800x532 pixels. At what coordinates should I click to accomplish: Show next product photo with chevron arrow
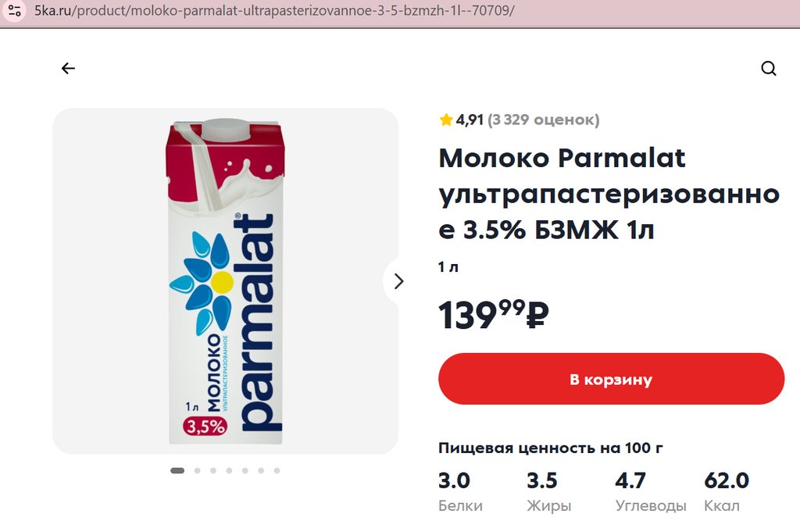click(398, 281)
